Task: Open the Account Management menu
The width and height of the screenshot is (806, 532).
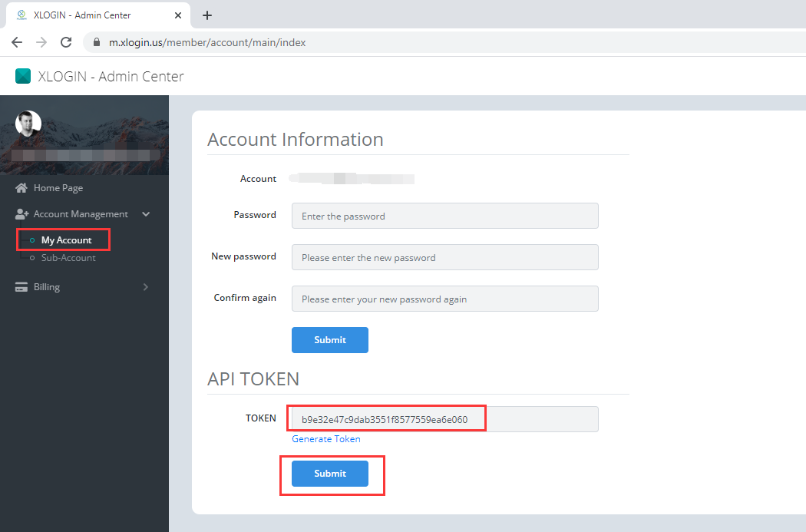Action: point(81,214)
